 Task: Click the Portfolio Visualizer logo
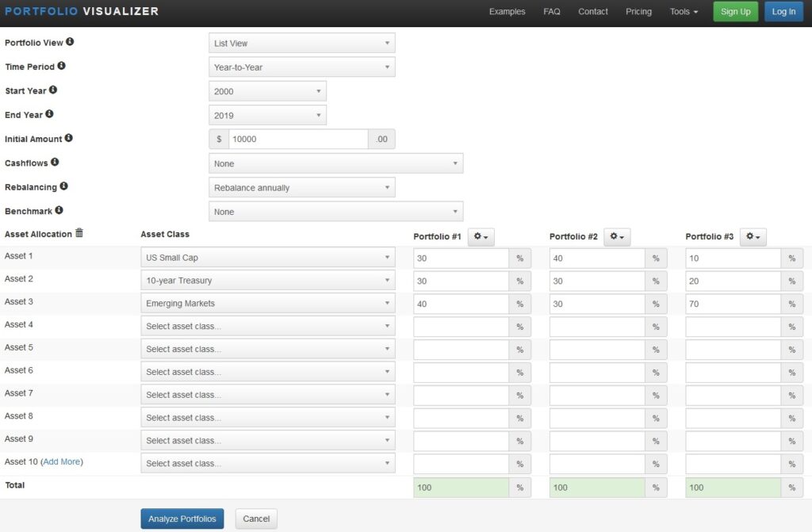[82, 11]
